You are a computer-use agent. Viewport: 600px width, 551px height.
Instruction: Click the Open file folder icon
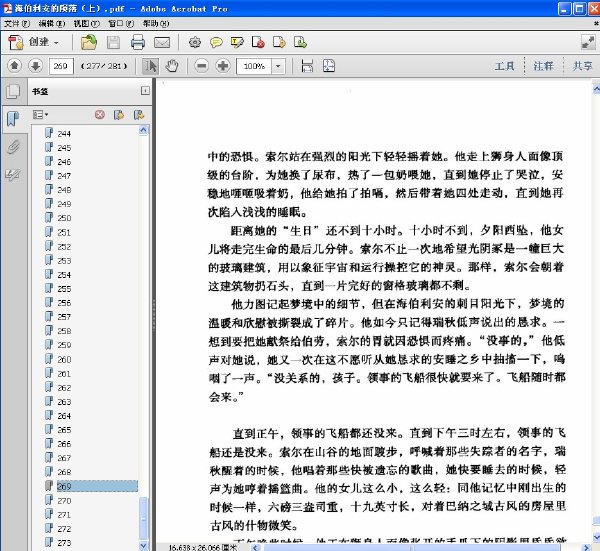(89, 42)
